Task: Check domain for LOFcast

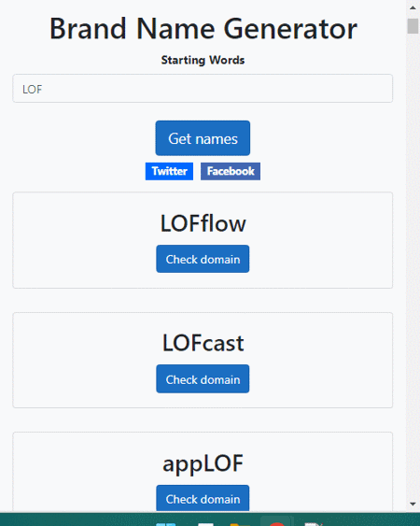Action: (x=203, y=379)
